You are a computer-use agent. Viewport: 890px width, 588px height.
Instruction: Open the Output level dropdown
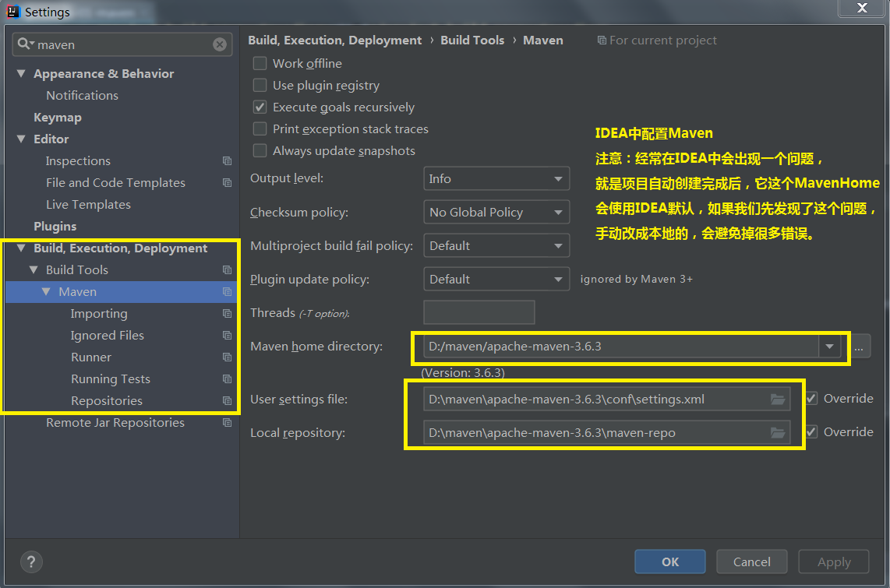[496, 178]
